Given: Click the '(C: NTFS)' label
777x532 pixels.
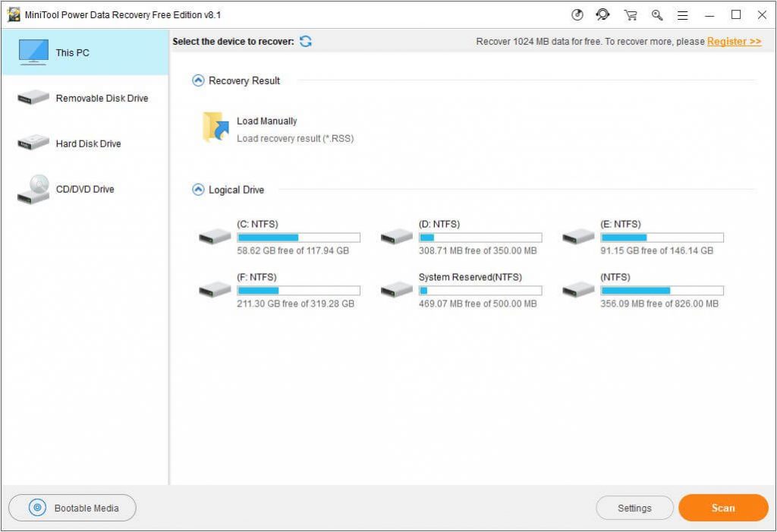Looking at the screenshot, I should [x=257, y=224].
